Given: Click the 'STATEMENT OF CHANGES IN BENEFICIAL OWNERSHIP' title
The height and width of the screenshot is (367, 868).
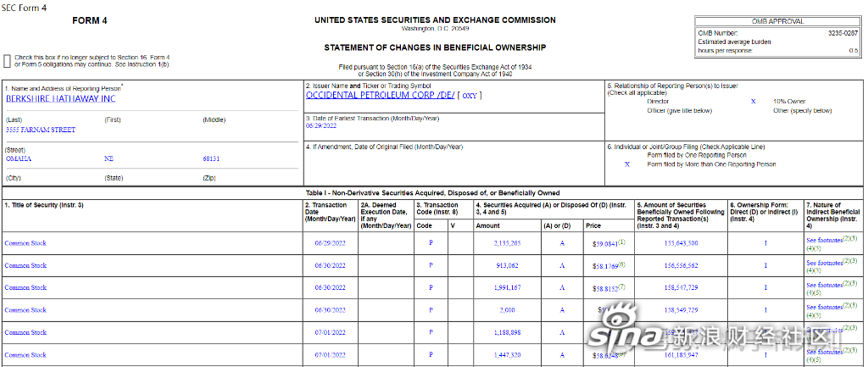Looking at the screenshot, I should click(435, 47).
